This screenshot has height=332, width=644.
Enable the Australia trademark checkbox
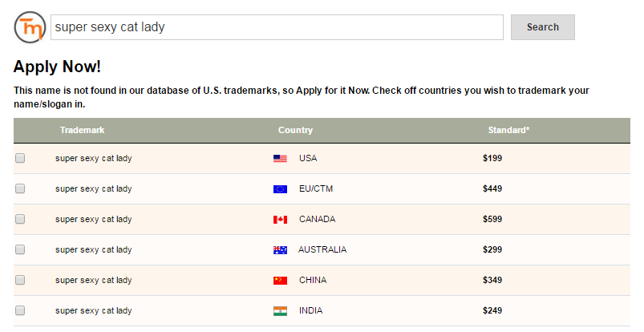(20, 249)
